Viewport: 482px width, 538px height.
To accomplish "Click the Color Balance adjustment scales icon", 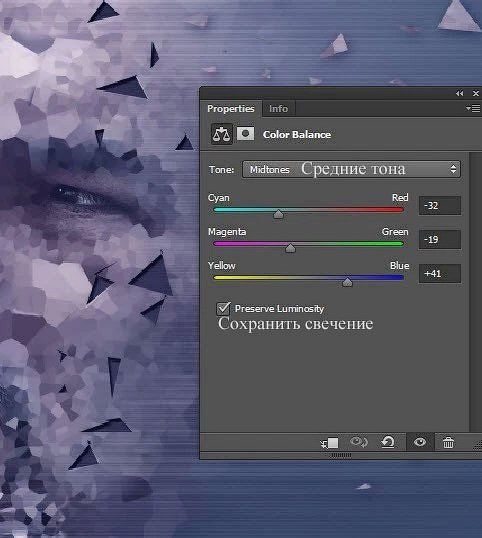I will [221, 134].
